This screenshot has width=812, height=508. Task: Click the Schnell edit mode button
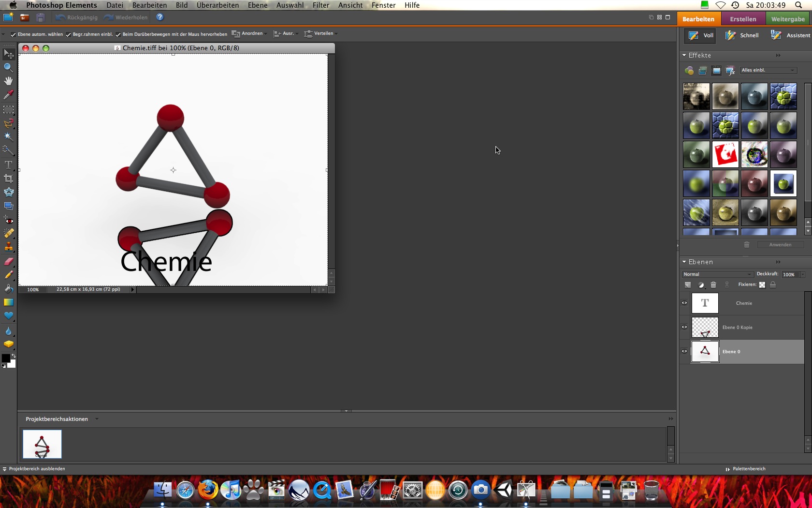(742, 35)
